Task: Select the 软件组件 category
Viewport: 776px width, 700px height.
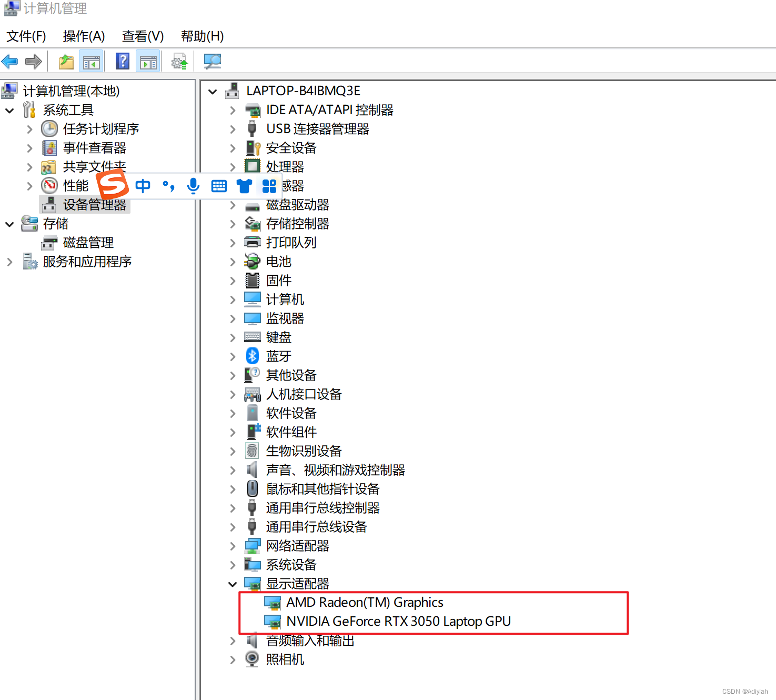Action: coord(291,432)
